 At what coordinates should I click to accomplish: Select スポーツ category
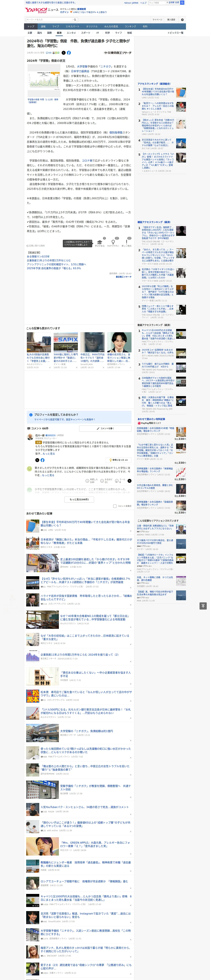86,33
